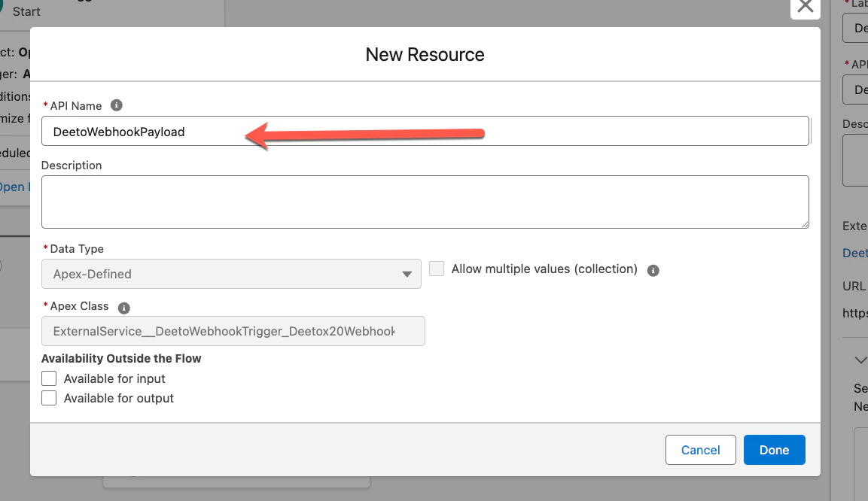The height and width of the screenshot is (501, 868).
Task: Click the API Name info icon
Action: (116, 105)
